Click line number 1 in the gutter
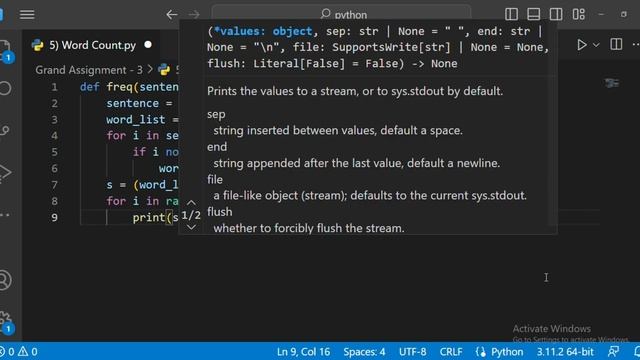 54,87
